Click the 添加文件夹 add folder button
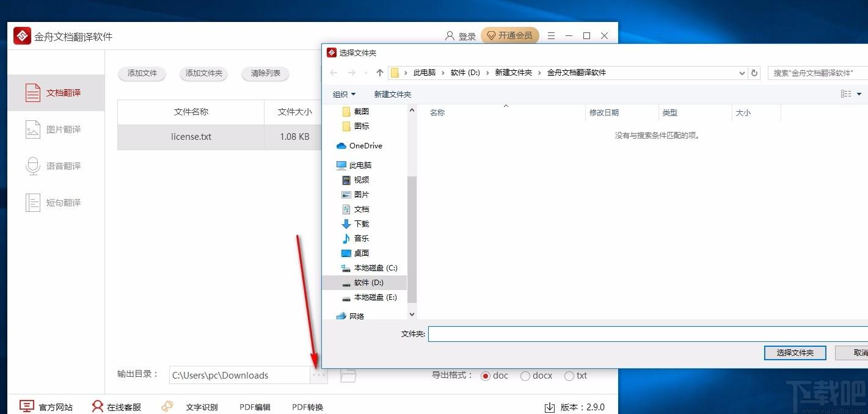The height and width of the screenshot is (414, 868). pyautogui.click(x=204, y=73)
